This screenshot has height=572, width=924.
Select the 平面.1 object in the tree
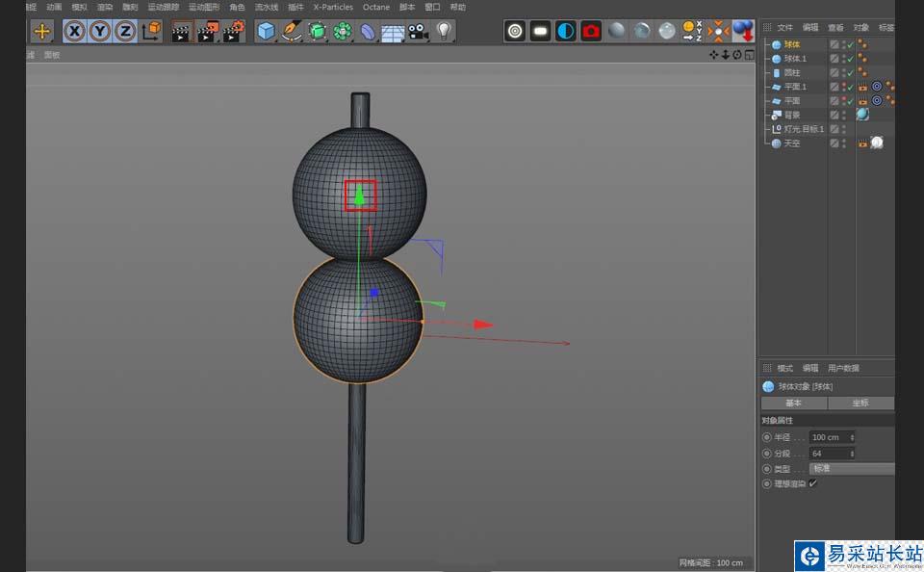[796, 87]
